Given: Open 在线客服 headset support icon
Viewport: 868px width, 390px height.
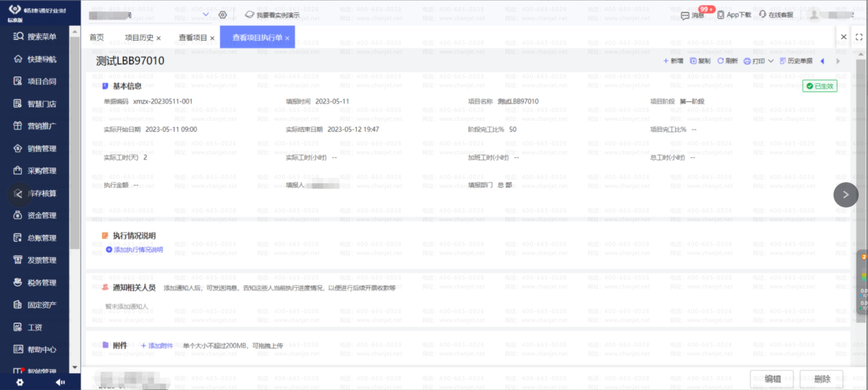Looking at the screenshot, I should click(763, 15).
